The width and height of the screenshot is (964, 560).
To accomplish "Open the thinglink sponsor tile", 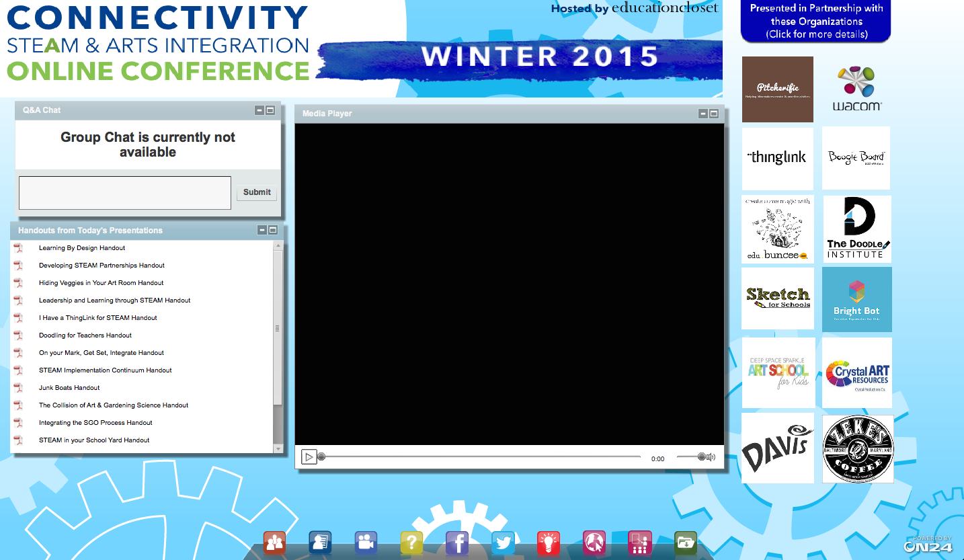I will [778, 159].
